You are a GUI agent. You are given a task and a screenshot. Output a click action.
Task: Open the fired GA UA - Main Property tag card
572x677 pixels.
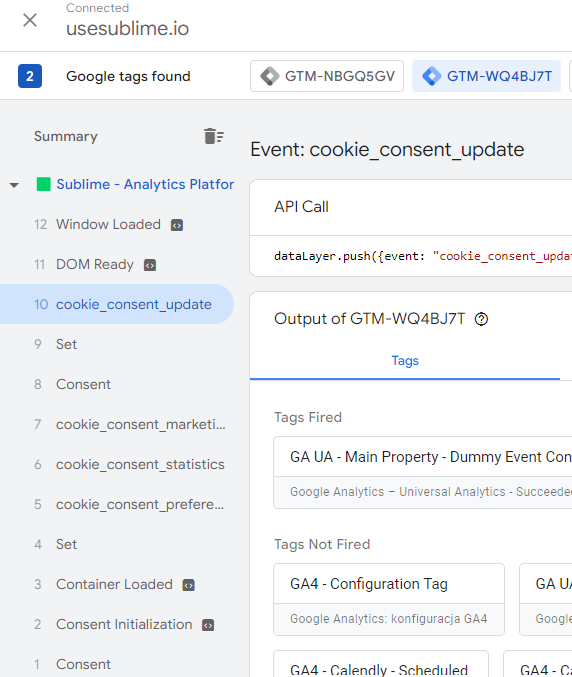point(423,472)
